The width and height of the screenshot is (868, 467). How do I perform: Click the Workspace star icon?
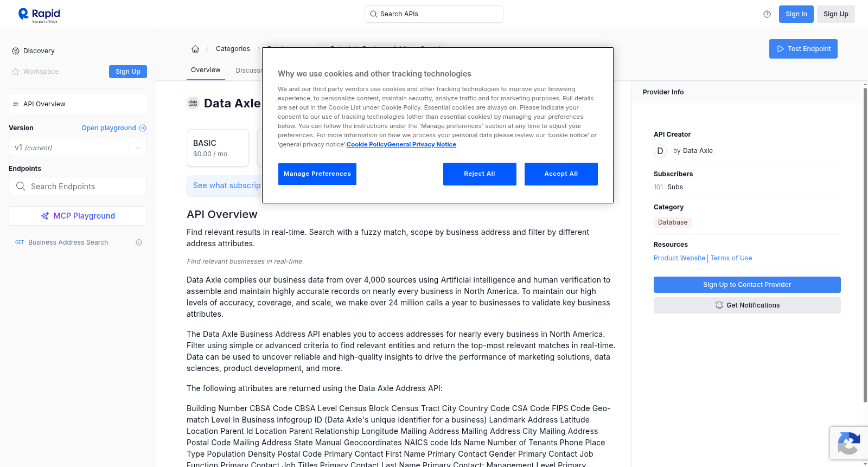pyautogui.click(x=16, y=72)
